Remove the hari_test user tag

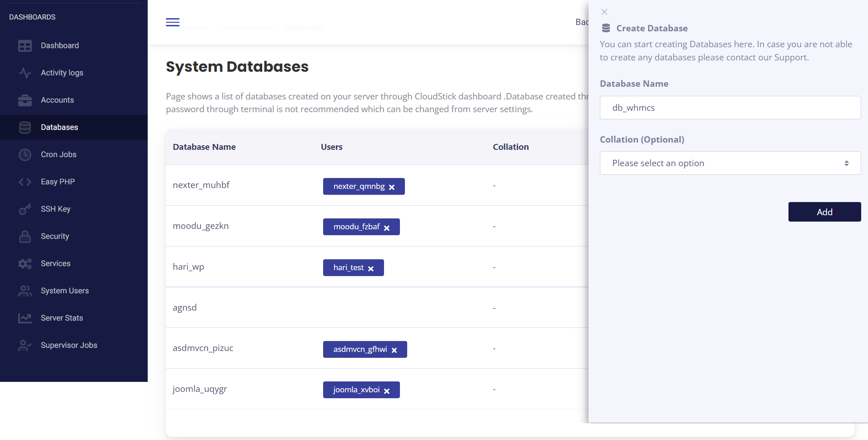[x=371, y=269]
